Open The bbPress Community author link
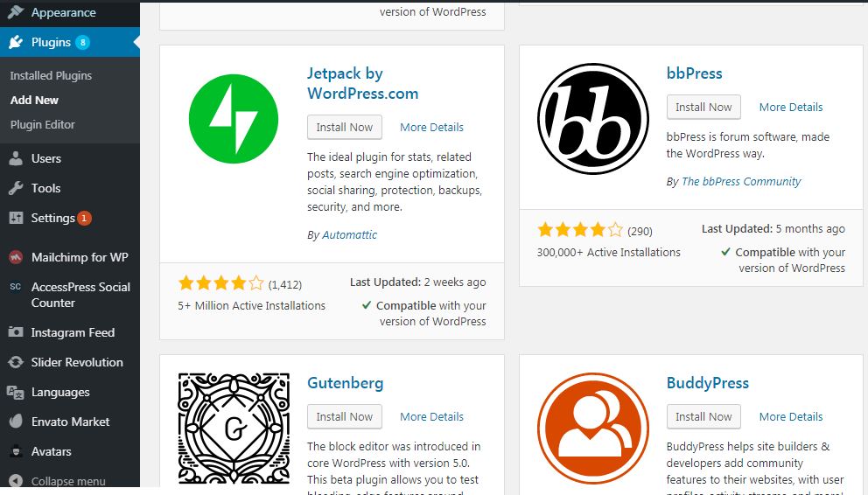The height and width of the screenshot is (495, 868). click(741, 181)
